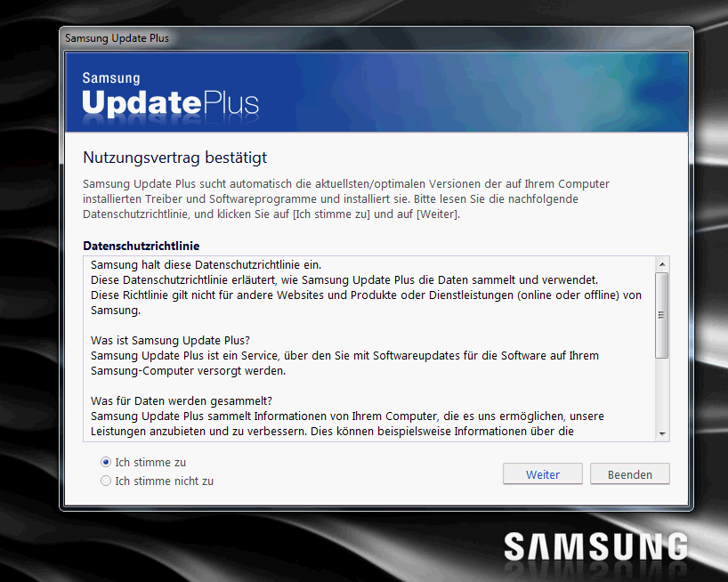Image resolution: width=728 pixels, height=582 pixels.
Task: Click the scroll down arrow of the policy text
Action: [x=662, y=434]
